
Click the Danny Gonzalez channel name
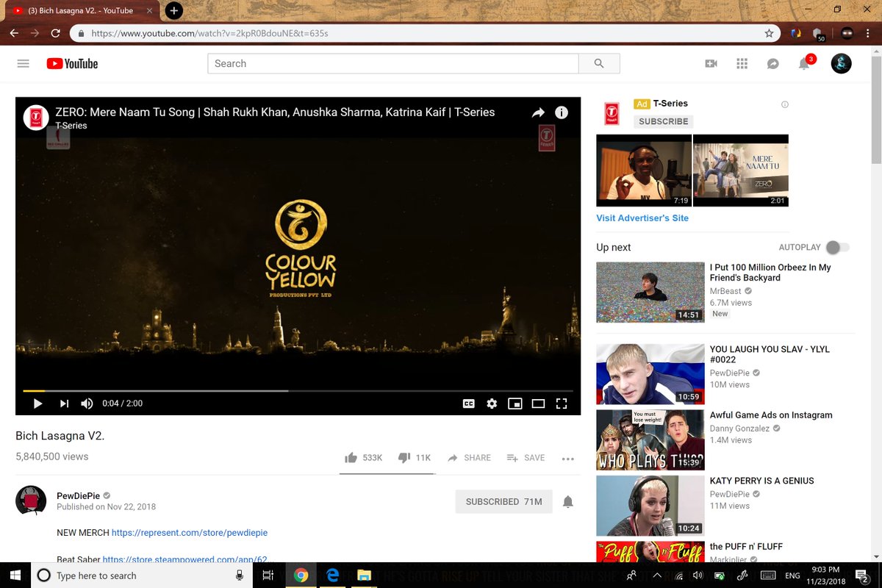[x=739, y=429]
